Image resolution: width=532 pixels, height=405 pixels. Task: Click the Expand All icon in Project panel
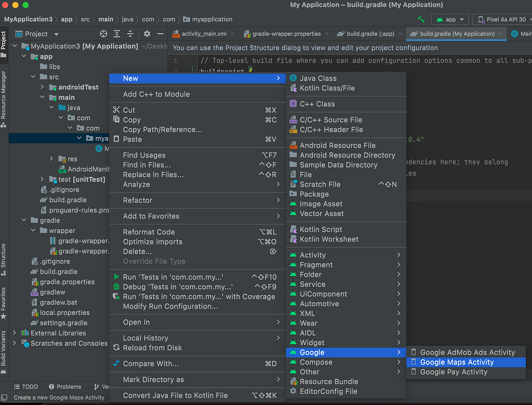point(117,34)
